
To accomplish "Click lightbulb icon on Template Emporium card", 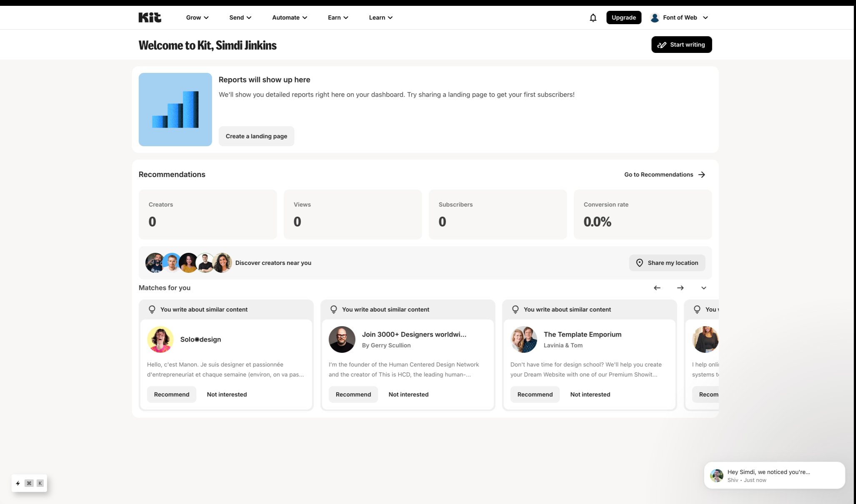I will point(515,309).
